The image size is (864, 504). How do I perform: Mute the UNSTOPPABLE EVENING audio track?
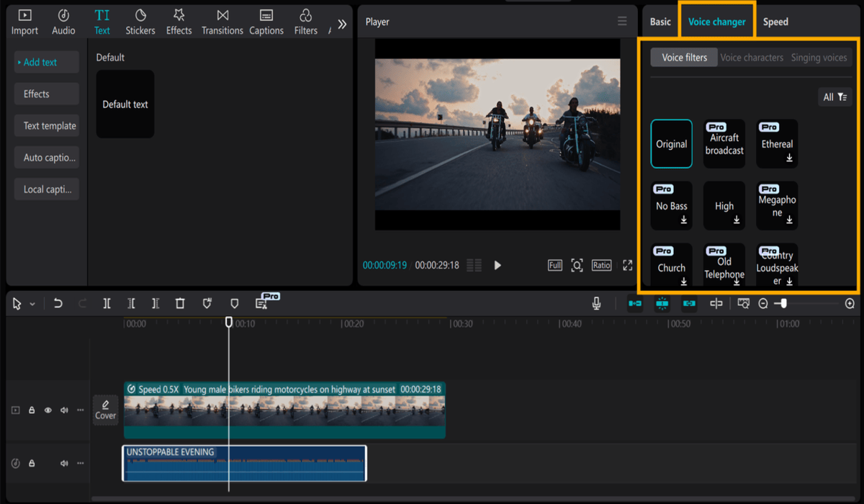(64, 463)
